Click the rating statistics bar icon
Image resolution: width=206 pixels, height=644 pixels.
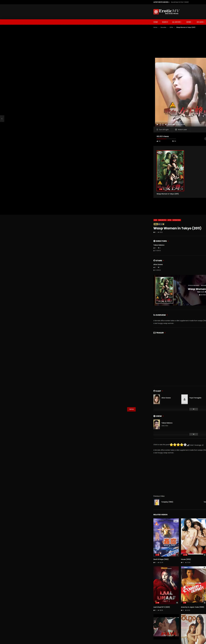tap(188, 445)
